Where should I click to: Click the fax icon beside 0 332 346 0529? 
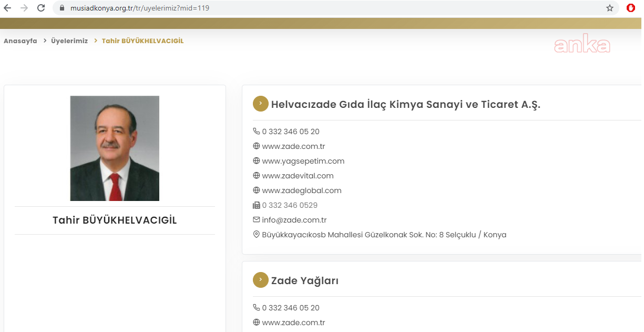(257, 205)
